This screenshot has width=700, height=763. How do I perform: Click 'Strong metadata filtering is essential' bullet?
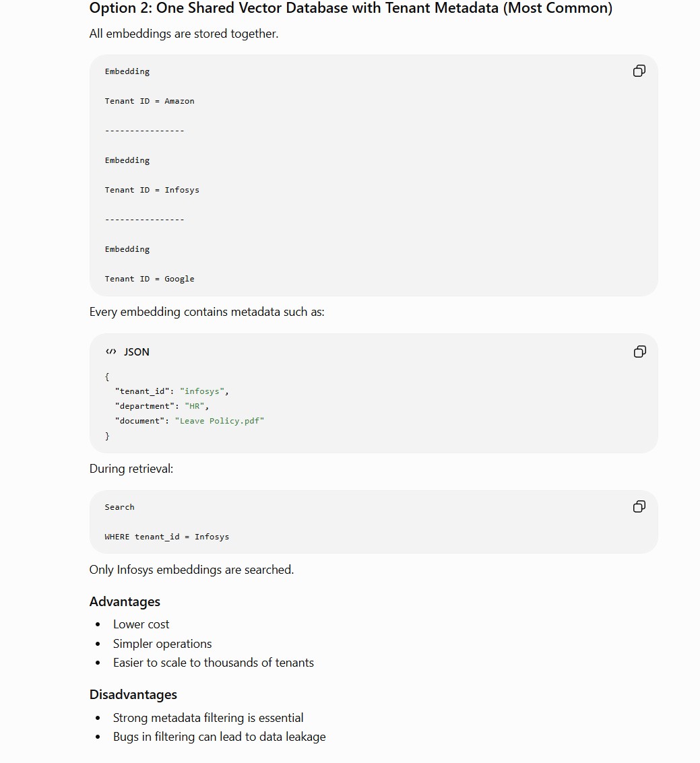(x=208, y=718)
